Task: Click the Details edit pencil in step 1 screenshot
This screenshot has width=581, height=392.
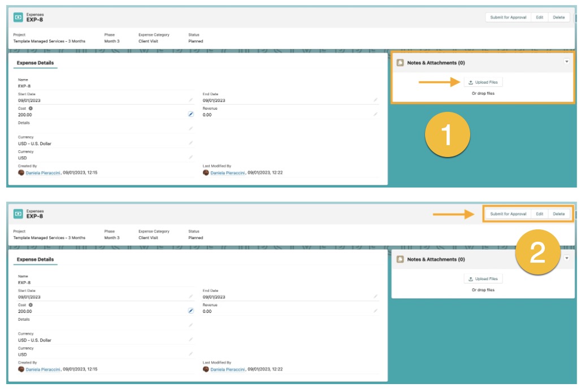Action: 190,128
